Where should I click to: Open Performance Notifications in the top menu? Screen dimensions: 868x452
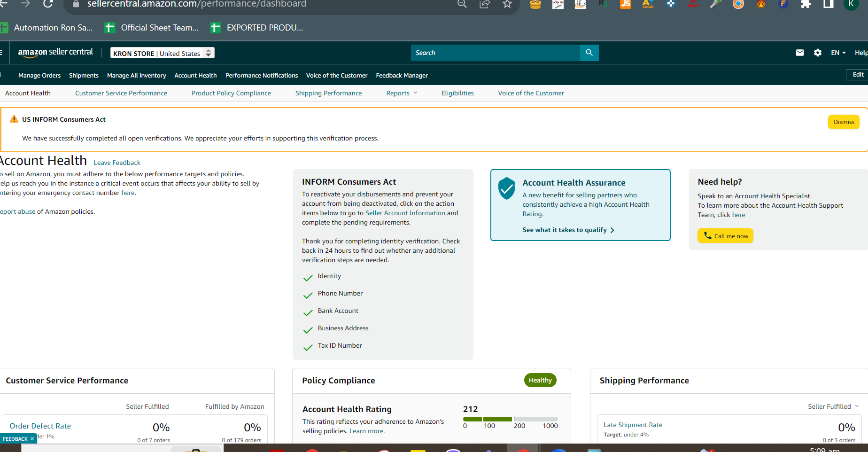[x=262, y=75]
